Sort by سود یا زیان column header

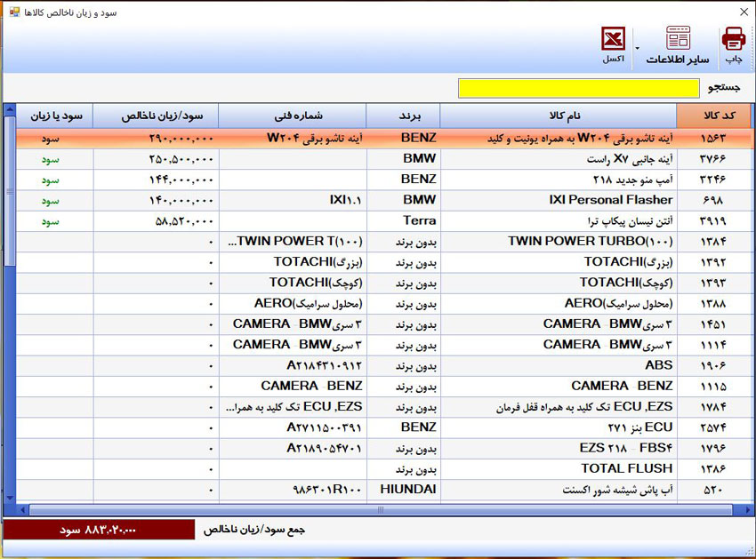55,116
